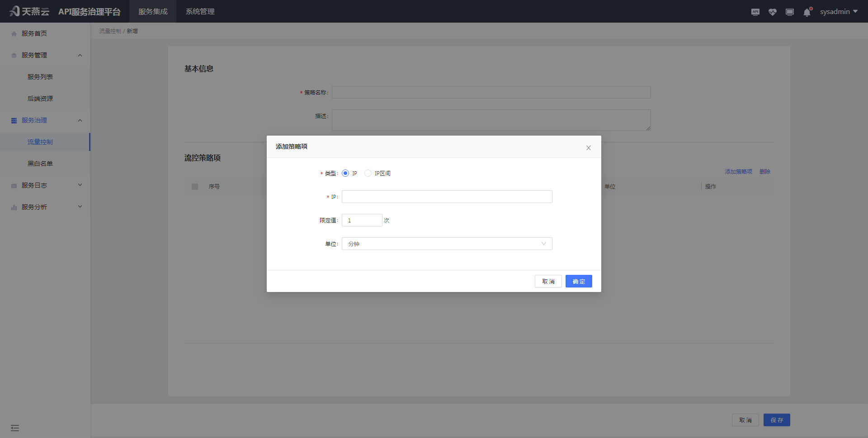This screenshot has height=438, width=868.
Task: Click the 确定 button in dialog
Action: tap(578, 281)
